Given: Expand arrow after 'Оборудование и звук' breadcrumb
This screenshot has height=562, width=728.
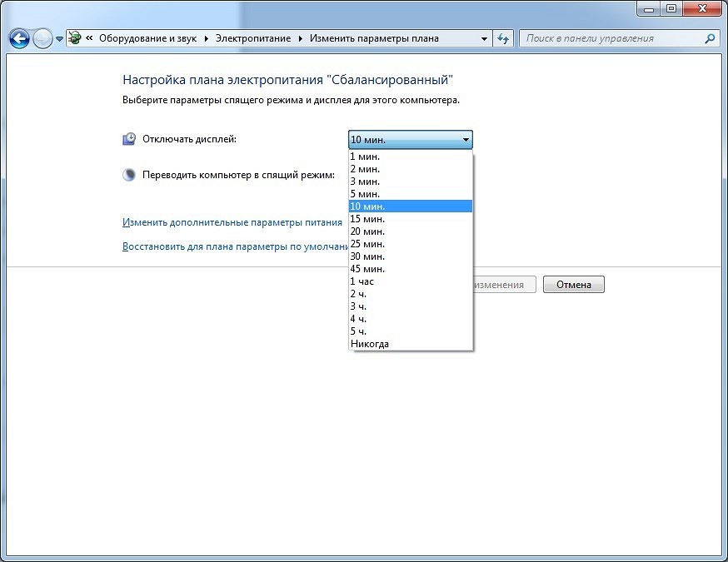Looking at the screenshot, I should pyautogui.click(x=207, y=38).
